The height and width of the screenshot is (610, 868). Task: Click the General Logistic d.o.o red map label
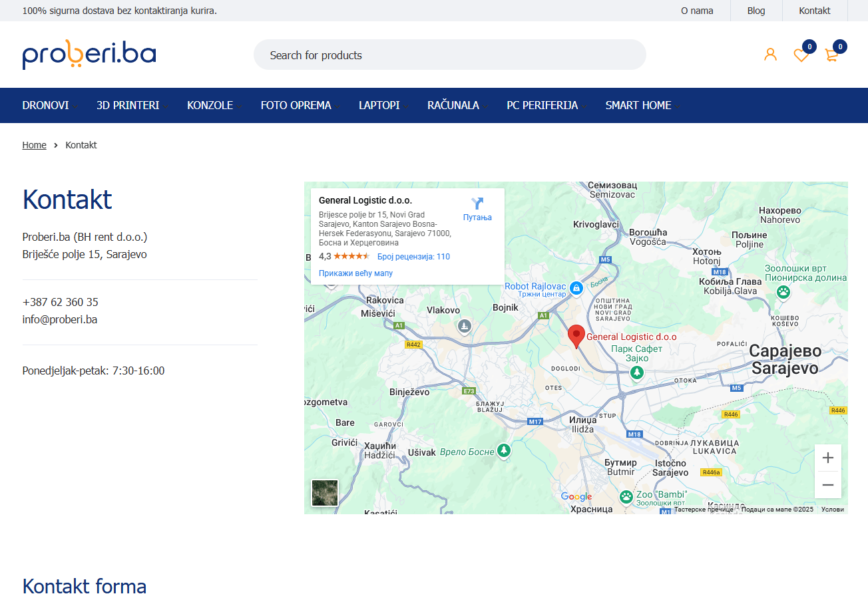(631, 337)
